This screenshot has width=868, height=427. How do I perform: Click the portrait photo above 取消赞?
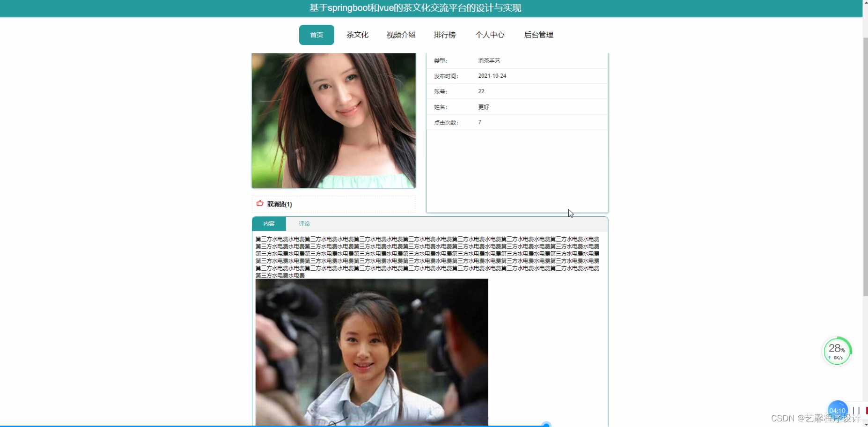[x=333, y=120]
